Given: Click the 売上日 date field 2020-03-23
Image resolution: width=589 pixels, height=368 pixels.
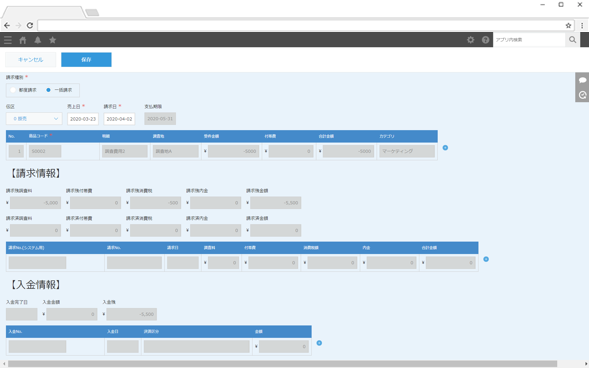Looking at the screenshot, I should (83, 119).
